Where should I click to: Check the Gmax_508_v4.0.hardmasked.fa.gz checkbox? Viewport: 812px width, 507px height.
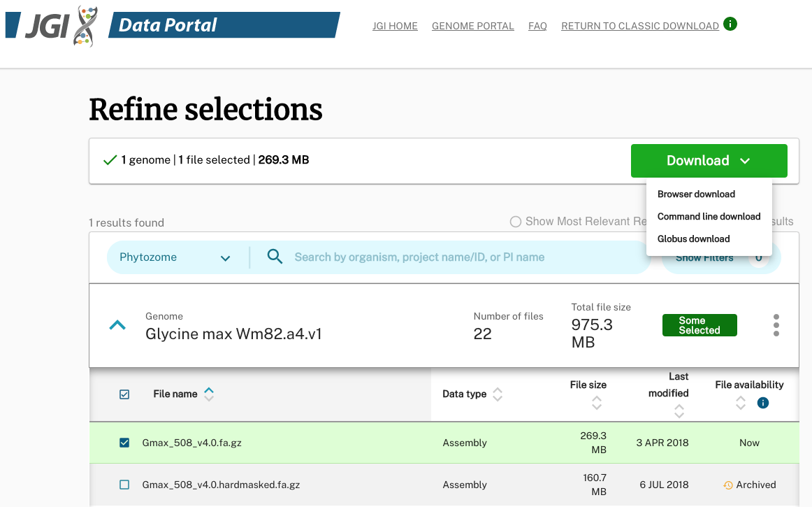pyautogui.click(x=124, y=485)
